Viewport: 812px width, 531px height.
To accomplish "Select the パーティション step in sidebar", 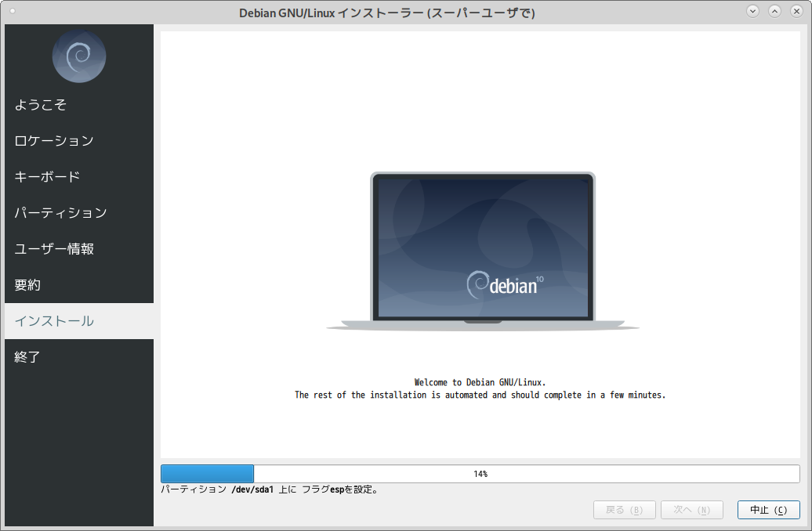I will click(79, 213).
